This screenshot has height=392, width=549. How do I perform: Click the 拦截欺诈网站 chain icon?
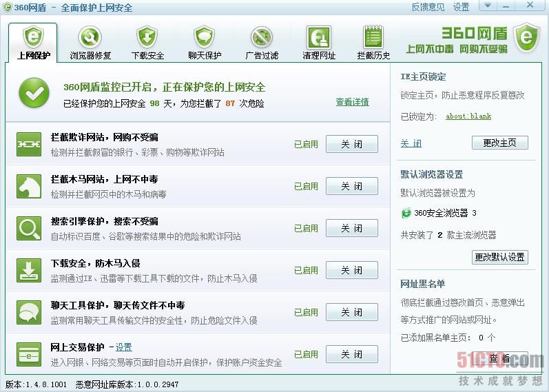(x=29, y=144)
